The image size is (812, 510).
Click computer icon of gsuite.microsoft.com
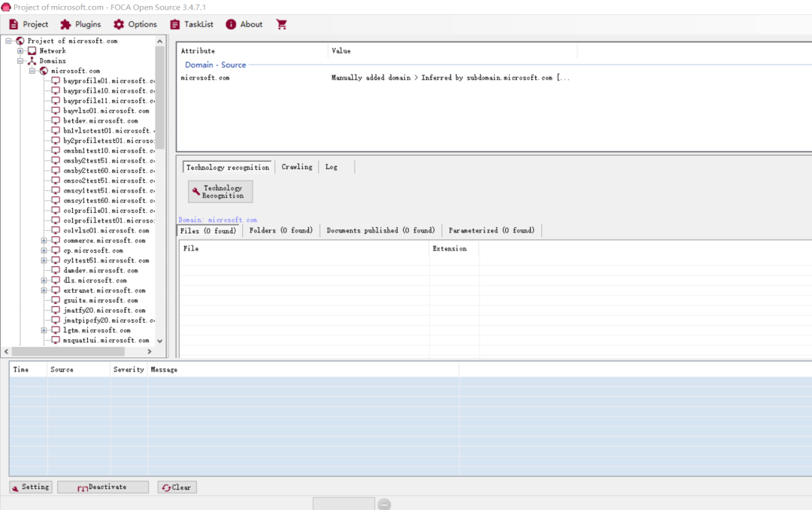click(56, 300)
